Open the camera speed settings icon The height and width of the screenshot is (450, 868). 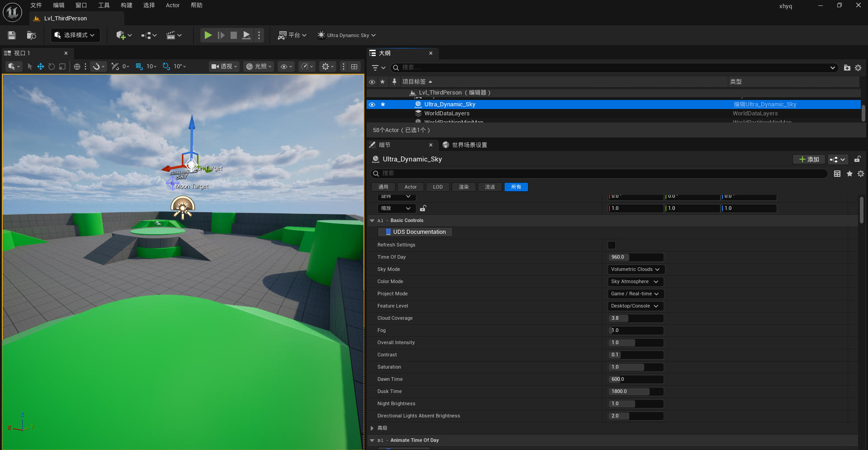click(x=307, y=66)
